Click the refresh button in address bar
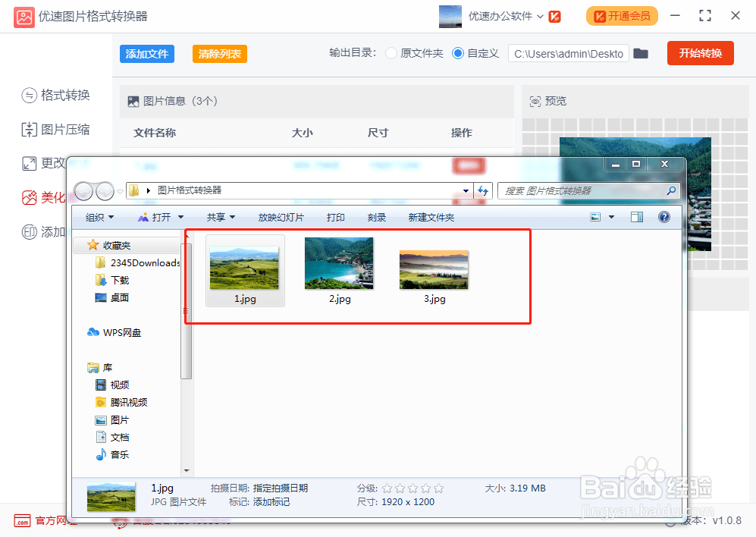 (482, 190)
